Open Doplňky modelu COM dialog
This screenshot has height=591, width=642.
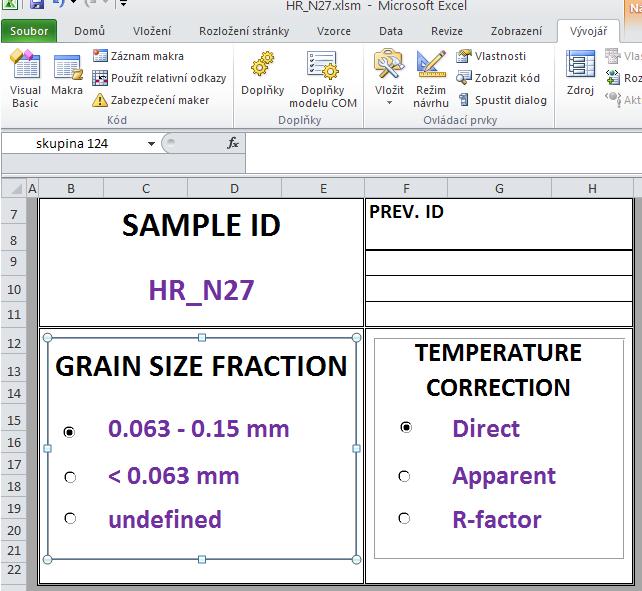pos(323,78)
